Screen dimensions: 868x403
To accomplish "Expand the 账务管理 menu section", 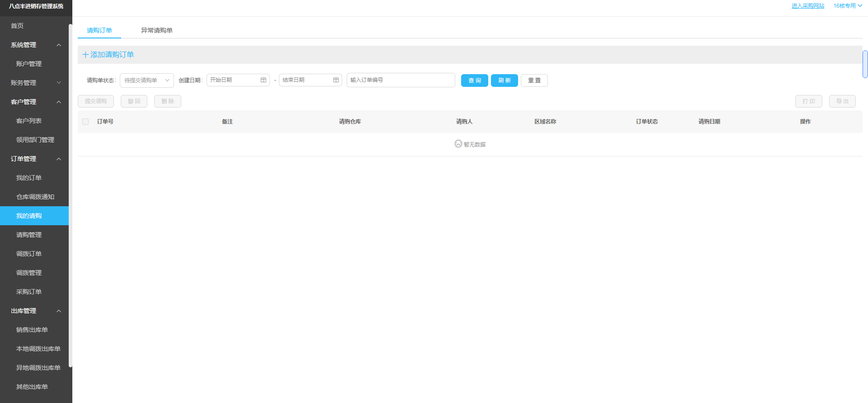I will 59,83.
